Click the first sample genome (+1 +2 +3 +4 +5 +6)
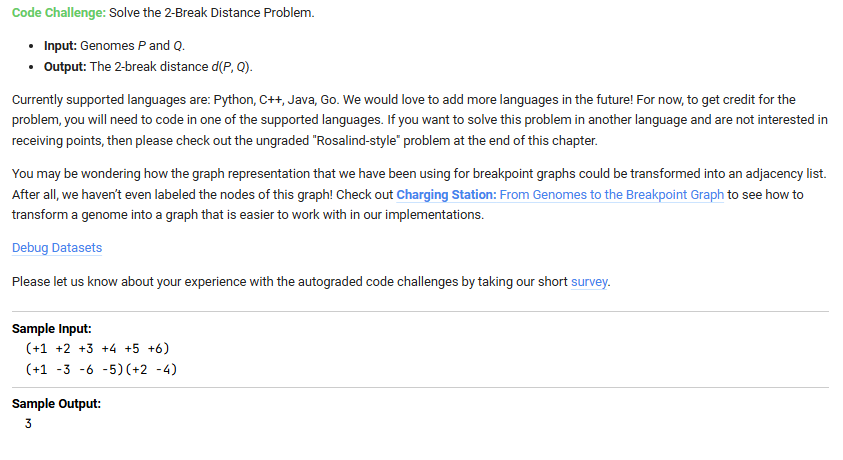Viewport: 843px width, 460px height. click(98, 348)
